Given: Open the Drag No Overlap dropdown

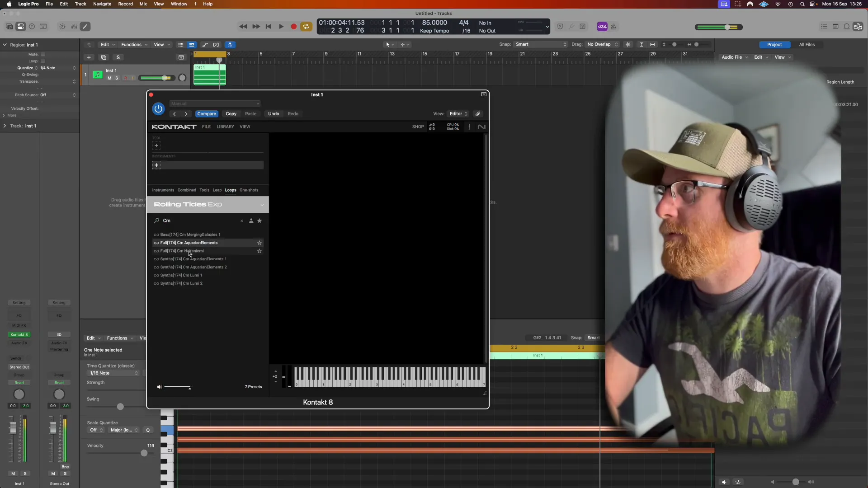Looking at the screenshot, I should click(602, 44).
